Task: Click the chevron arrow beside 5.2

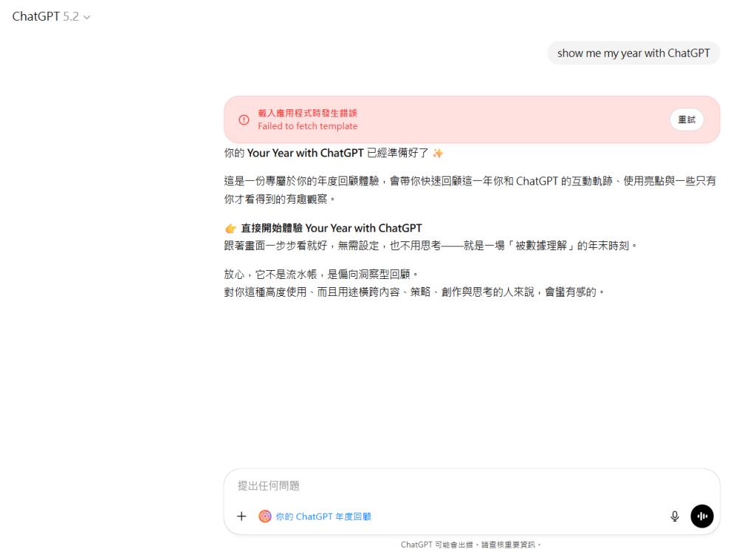Action: pos(87,17)
